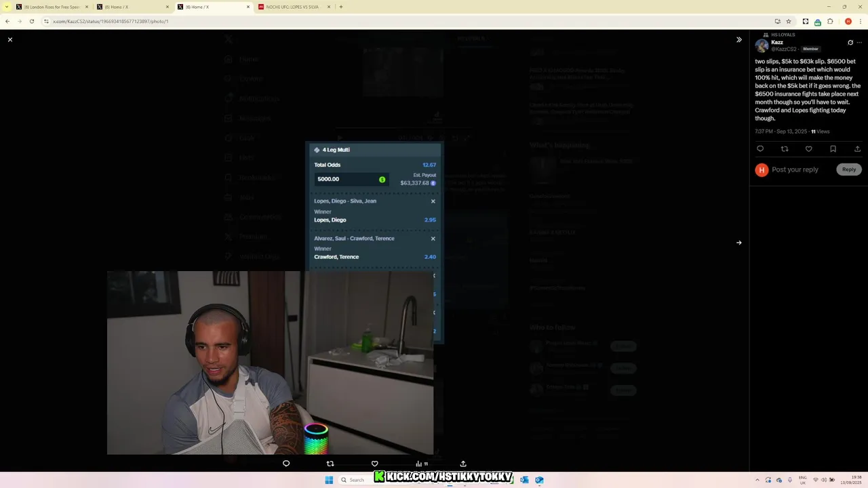Click the ENG UK language indicator
This screenshot has width=868, height=488.
coord(803,480)
